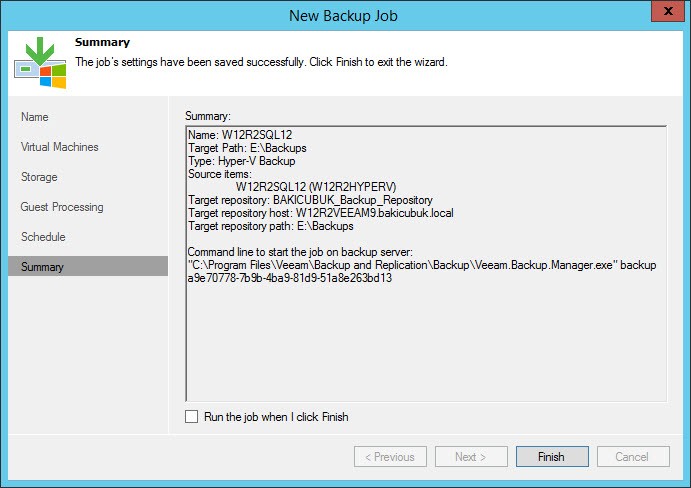Select the Storage step in sidebar

click(39, 177)
